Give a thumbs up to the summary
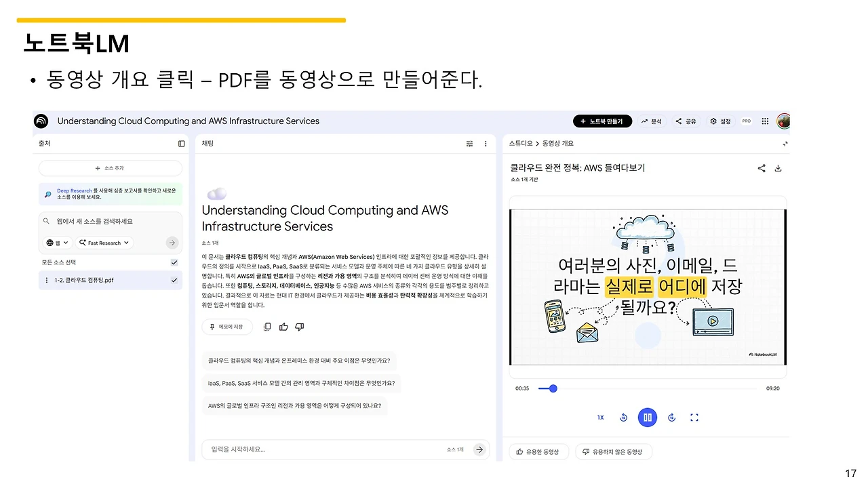Screen dimensions: 868x488 [283, 326]
